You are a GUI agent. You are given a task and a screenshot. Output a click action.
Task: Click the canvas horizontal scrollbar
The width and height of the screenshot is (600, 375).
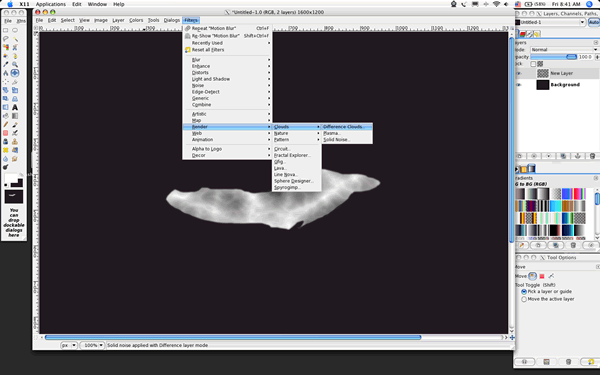tap(233, 338)
